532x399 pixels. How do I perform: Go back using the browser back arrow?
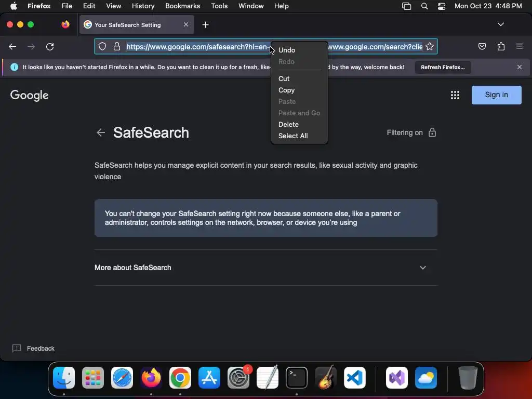tap(12, 46)
